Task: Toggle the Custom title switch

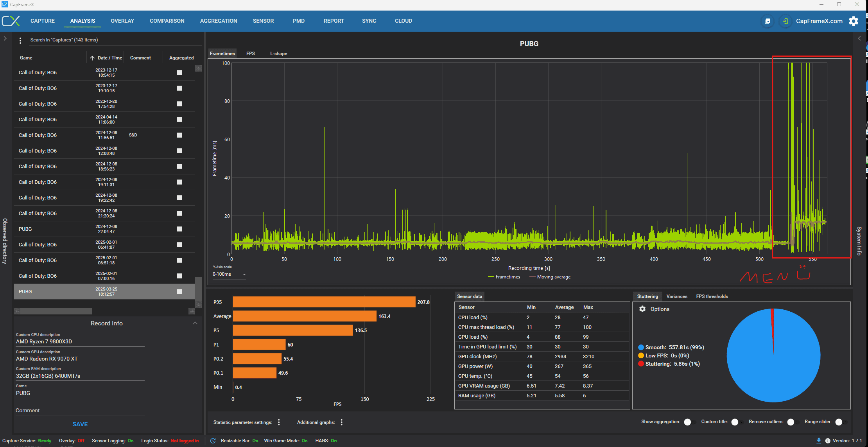Action: pyautogui.click(x=737, y=422)
